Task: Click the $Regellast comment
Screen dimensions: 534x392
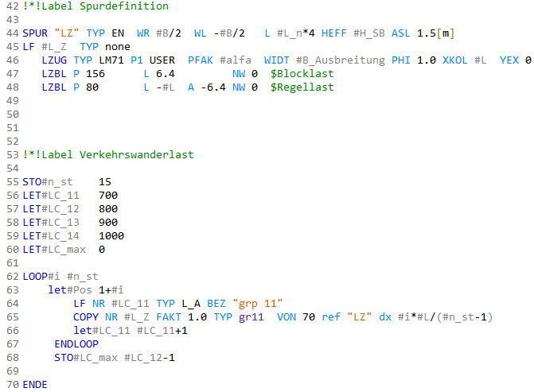Action: click(302, 87)
